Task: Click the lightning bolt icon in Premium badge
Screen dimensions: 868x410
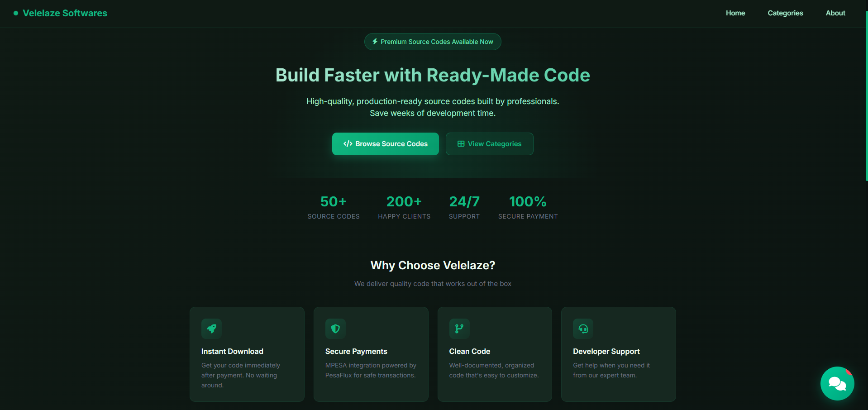Action: [x=375, y=42]
